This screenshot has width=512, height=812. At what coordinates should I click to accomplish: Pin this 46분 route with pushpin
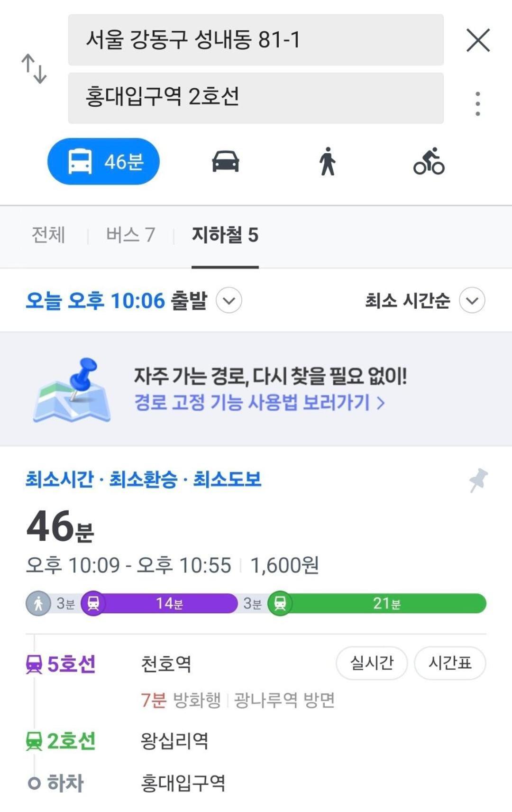click(478, 480)
